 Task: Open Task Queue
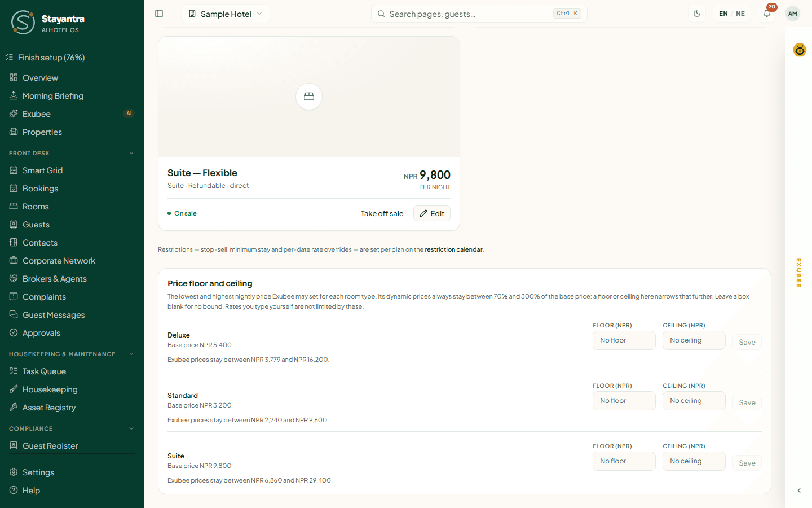[72, 371]
